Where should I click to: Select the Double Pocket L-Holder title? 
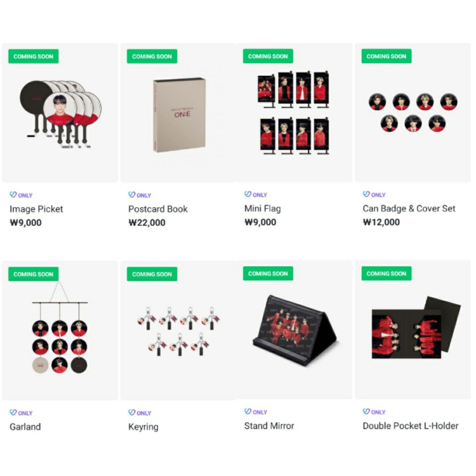(410, 426)
